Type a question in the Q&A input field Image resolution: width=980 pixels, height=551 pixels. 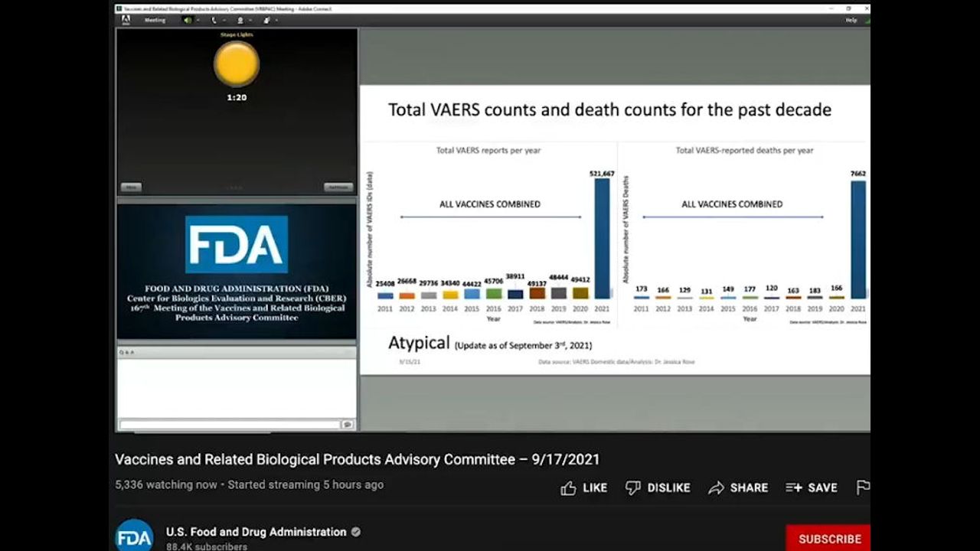[230, 424]
